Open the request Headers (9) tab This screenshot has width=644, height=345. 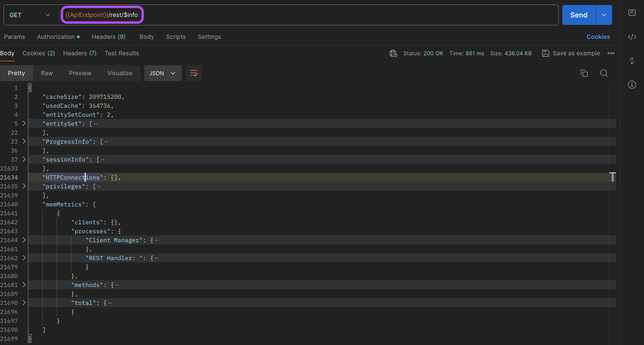(x=108, y=37)
